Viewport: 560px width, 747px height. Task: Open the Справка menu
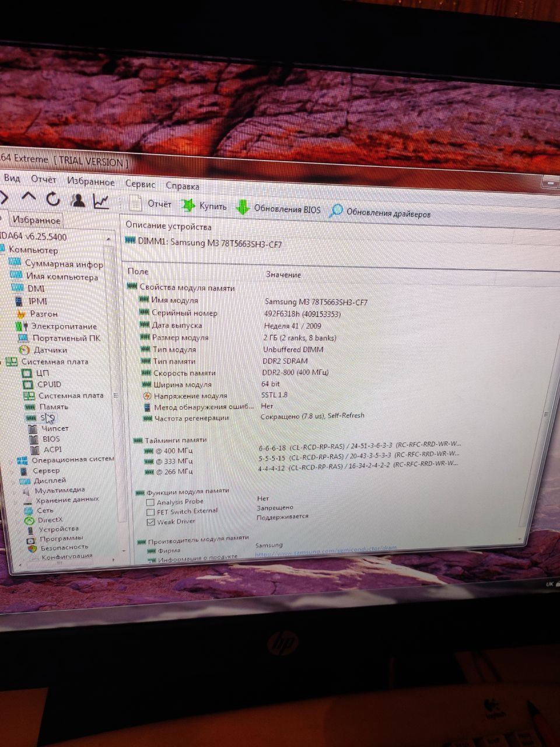tap(182, 186)
